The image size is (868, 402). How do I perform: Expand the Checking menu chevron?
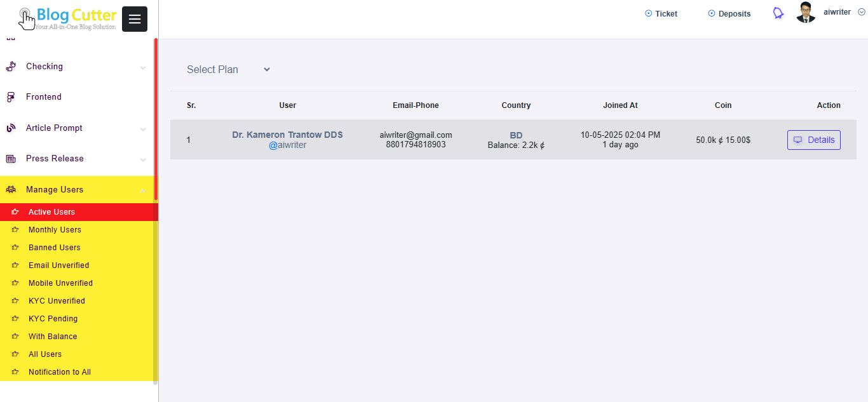(x=143, y=67)
